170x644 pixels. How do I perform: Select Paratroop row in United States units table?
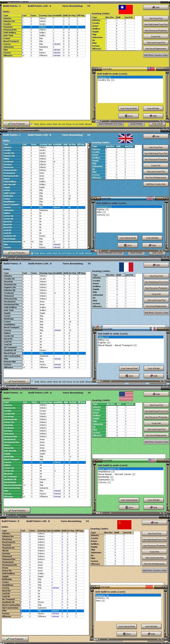coord(45,416)
